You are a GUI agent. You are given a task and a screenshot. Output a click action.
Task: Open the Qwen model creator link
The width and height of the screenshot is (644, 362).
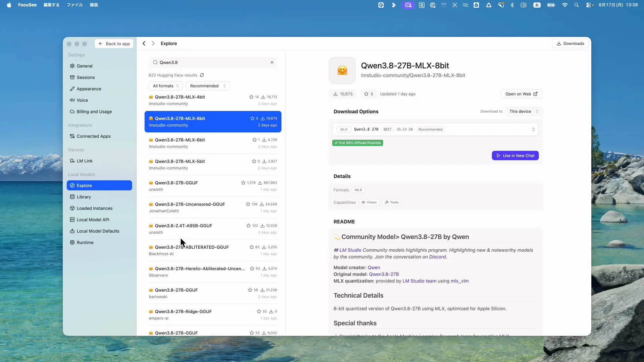tap(374, 267)
